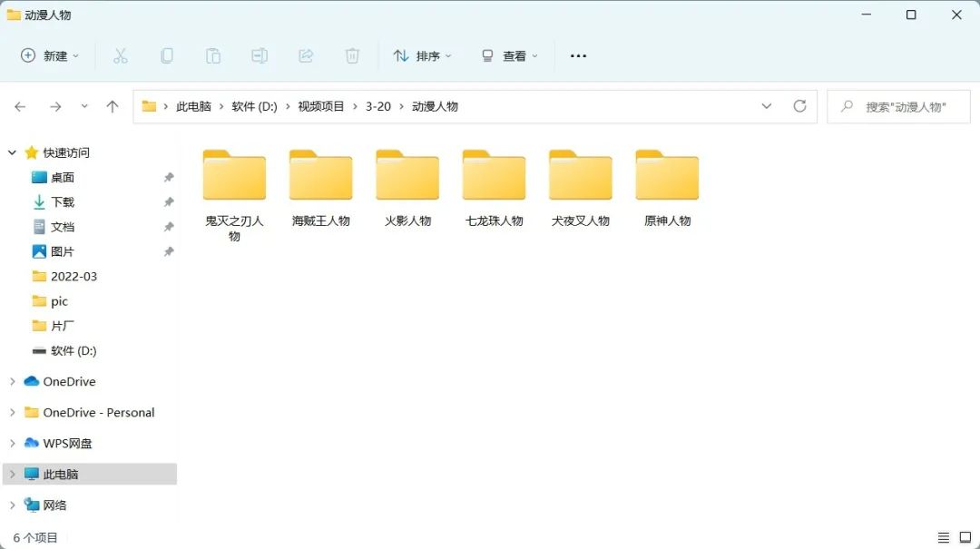Click the Delete (trash) icon
The width and height of the screenshot is (980, 549).
click(x=352, y=55)
